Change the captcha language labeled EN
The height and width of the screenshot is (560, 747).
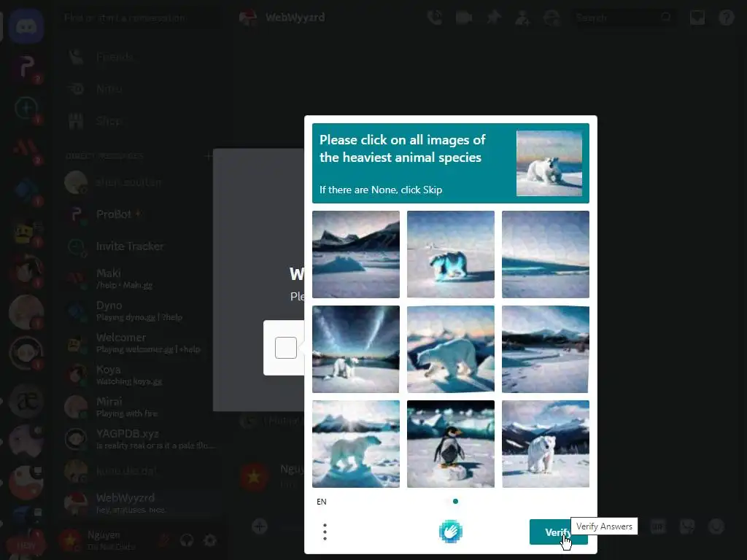tap(322, 502)
